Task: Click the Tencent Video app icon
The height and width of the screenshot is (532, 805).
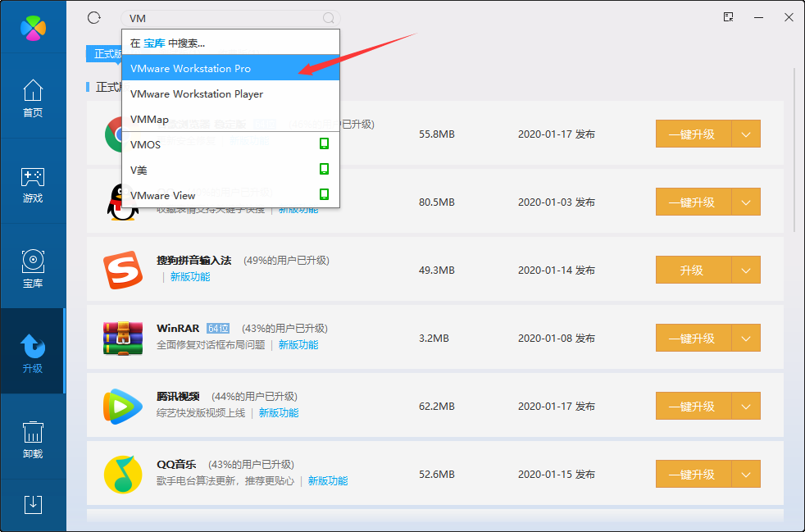Action: (123, 407)
